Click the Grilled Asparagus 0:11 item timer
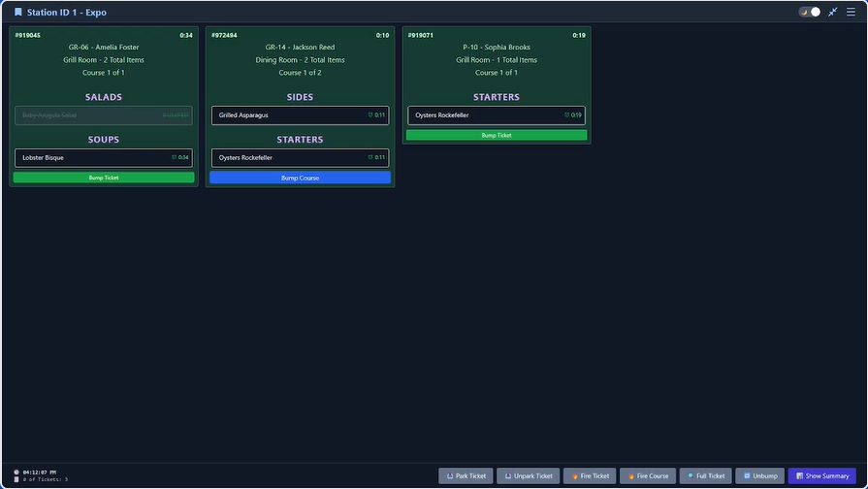This screenshot has height=489, width=868. point(376,115)
